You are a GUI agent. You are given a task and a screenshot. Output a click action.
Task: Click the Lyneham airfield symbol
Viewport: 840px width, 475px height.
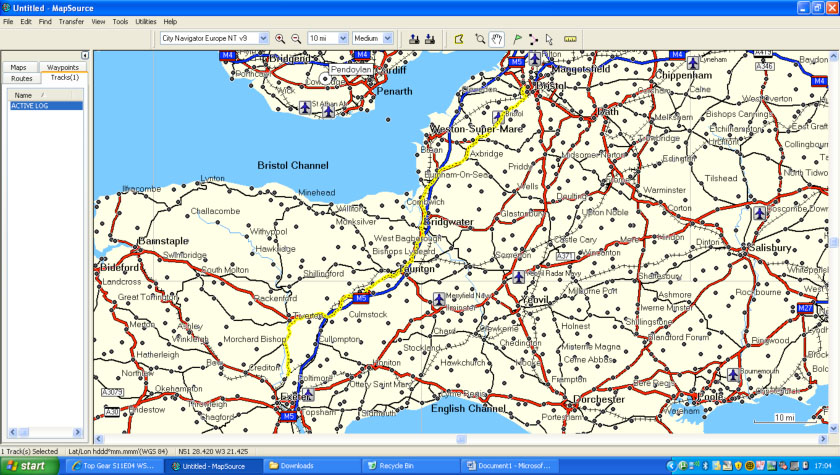[x=693, y=63]
